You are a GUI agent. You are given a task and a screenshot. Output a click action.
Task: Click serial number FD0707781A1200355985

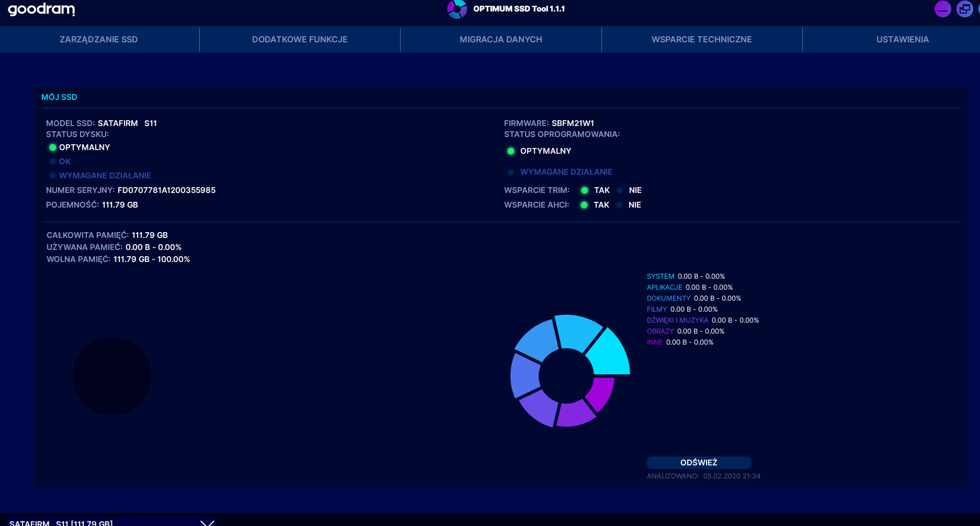tap(166, 190)
